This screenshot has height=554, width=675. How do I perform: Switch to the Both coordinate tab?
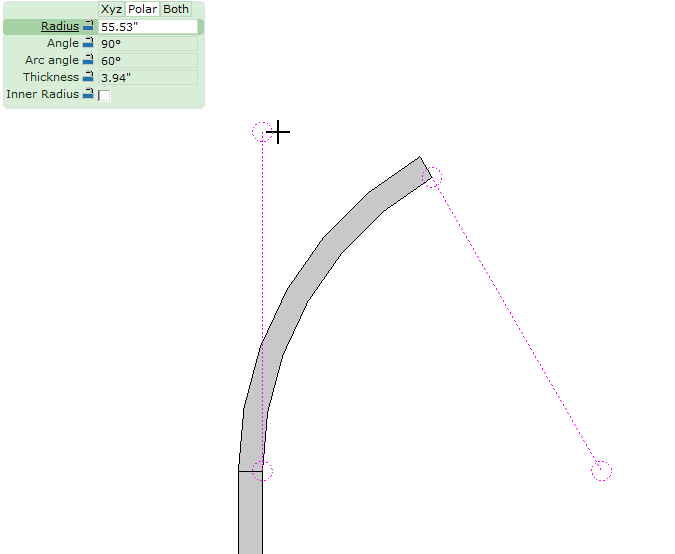(176, 9)
